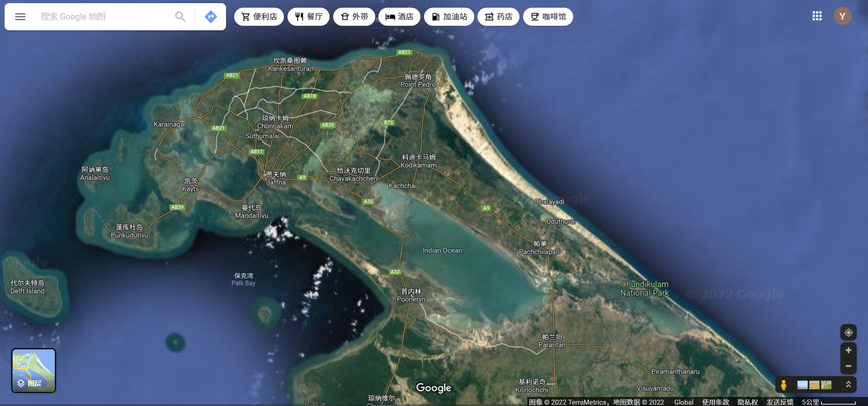
Task: Focus the 搜索 Google 地图 search box
Action: tap(104, 17)
